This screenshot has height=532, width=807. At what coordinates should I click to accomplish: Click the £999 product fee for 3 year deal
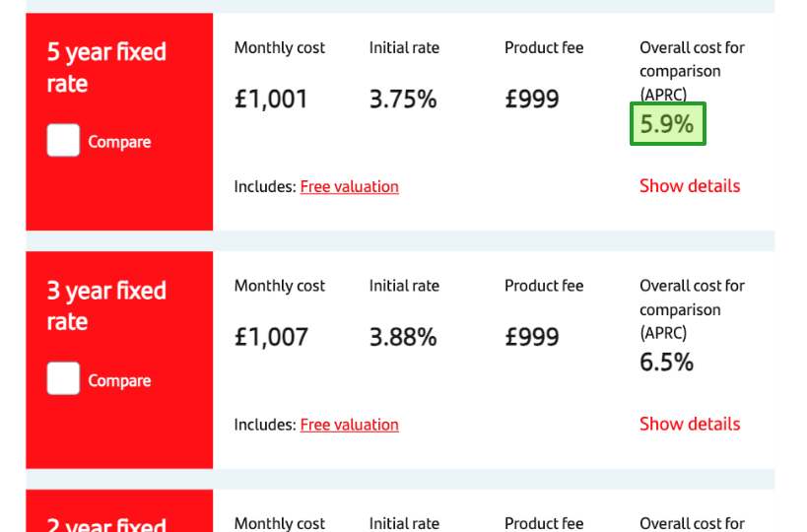[532, 338]
